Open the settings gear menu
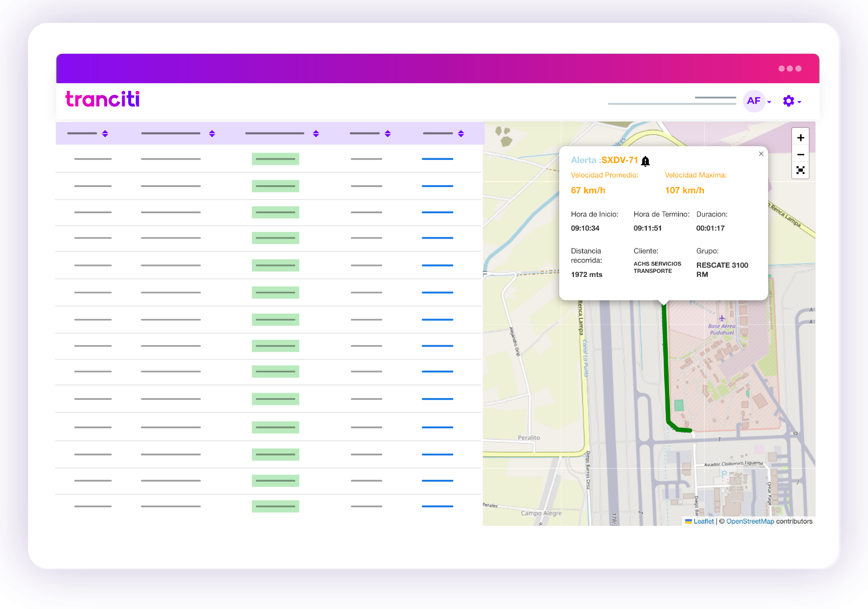868x609 pixels. tap(788, 101)
